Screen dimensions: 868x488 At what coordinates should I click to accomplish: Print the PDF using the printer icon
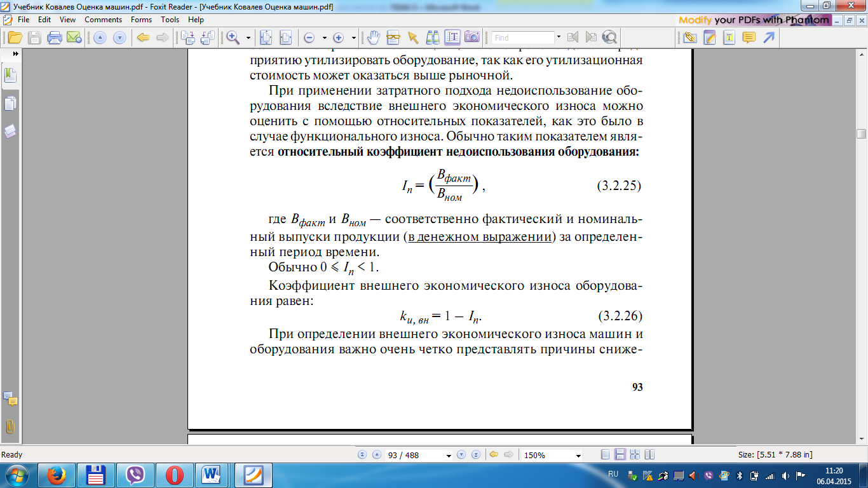click(x=55, y=37)
